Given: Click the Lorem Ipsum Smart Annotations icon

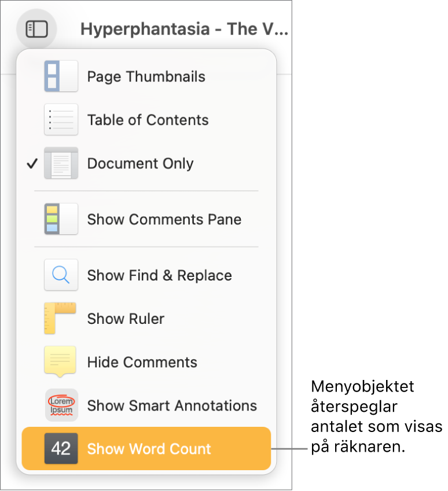Looking at the screenshot, I should [61, 405].
